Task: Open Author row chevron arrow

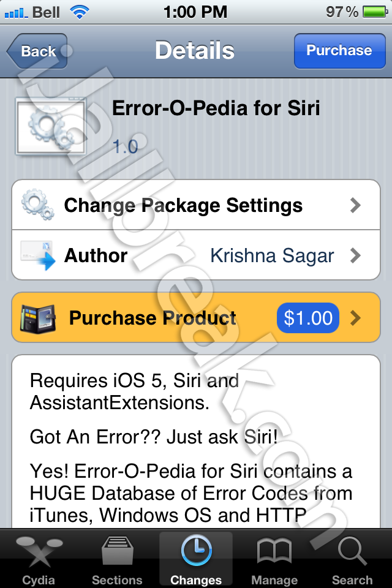Action: (355, 255)
